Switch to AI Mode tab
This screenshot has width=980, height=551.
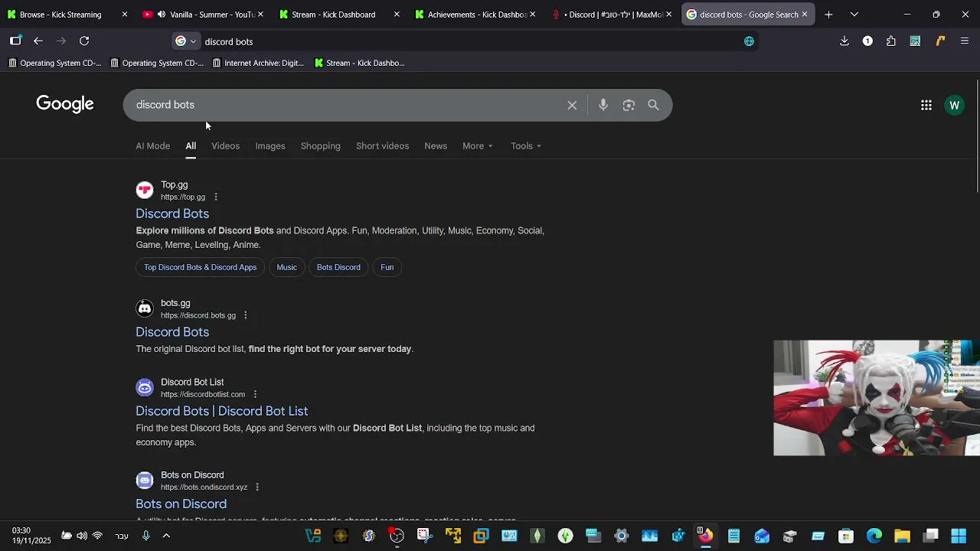coord(153,146)
